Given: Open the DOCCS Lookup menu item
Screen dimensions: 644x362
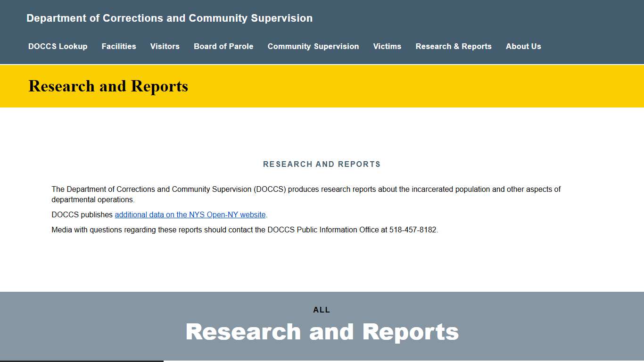Looking at the screenshot, I should [58, 46].
